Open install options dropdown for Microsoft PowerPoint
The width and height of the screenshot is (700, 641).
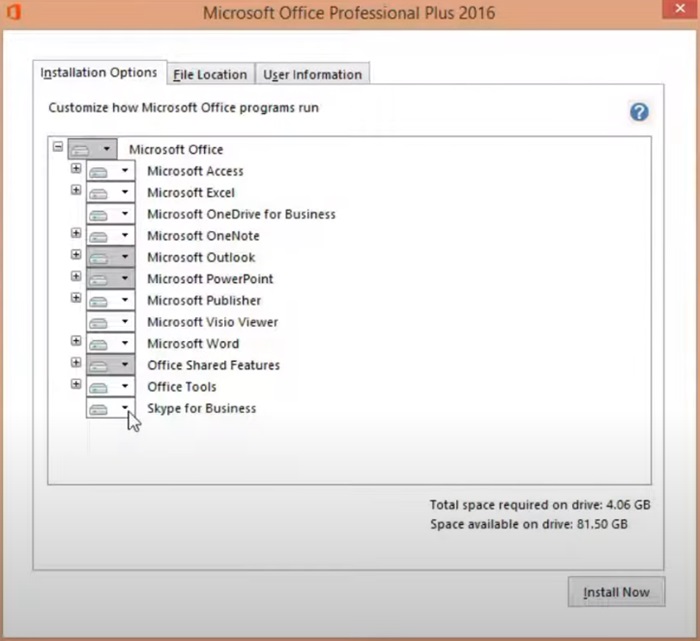pos(110,279)
